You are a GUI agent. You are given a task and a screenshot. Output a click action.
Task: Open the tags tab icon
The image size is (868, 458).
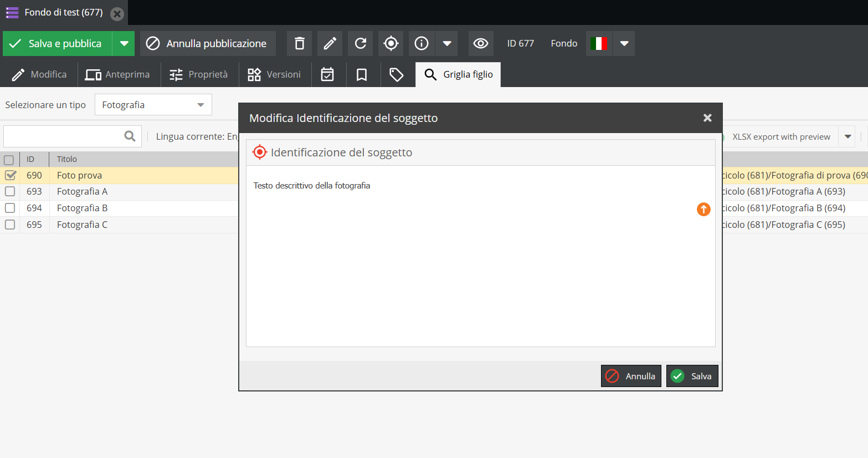coord(397,75)
